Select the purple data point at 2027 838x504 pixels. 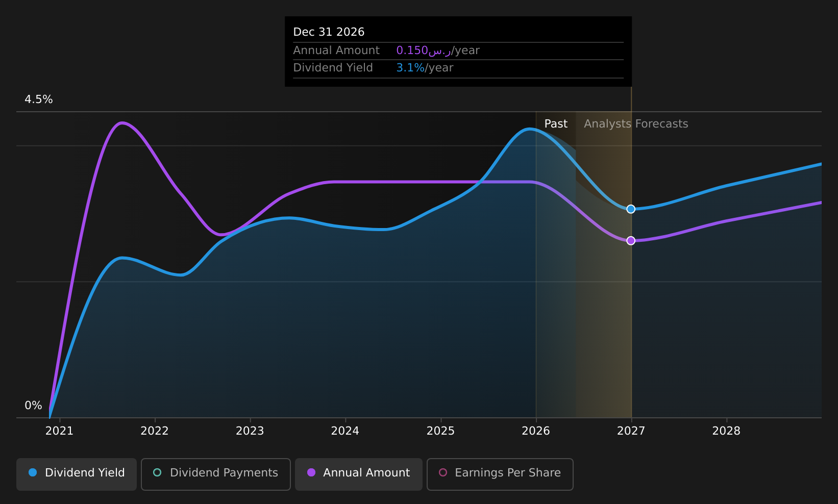pos(631,241)
